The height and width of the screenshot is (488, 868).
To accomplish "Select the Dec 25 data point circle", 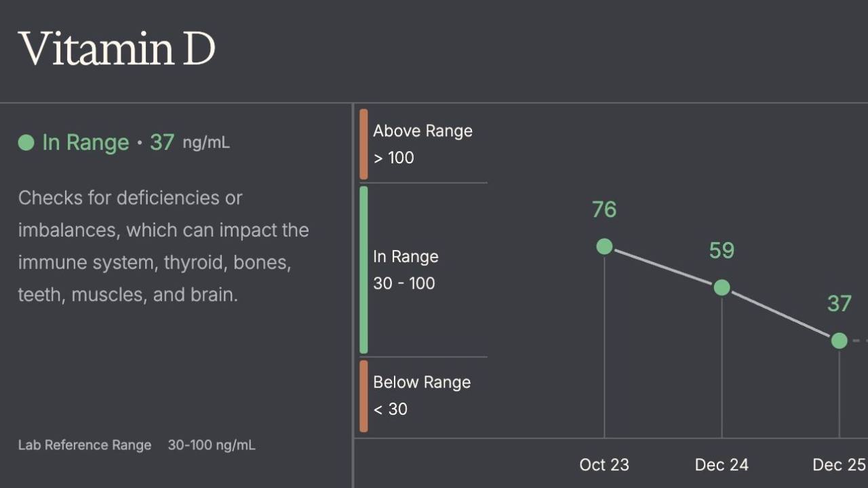I will click(839, 340).
